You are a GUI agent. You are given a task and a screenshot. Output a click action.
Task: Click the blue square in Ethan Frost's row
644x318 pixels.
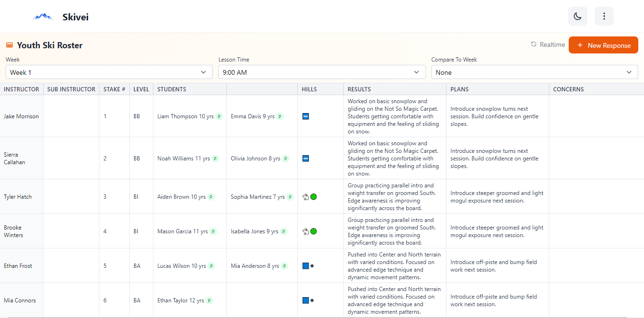click(x=305, y=266)
